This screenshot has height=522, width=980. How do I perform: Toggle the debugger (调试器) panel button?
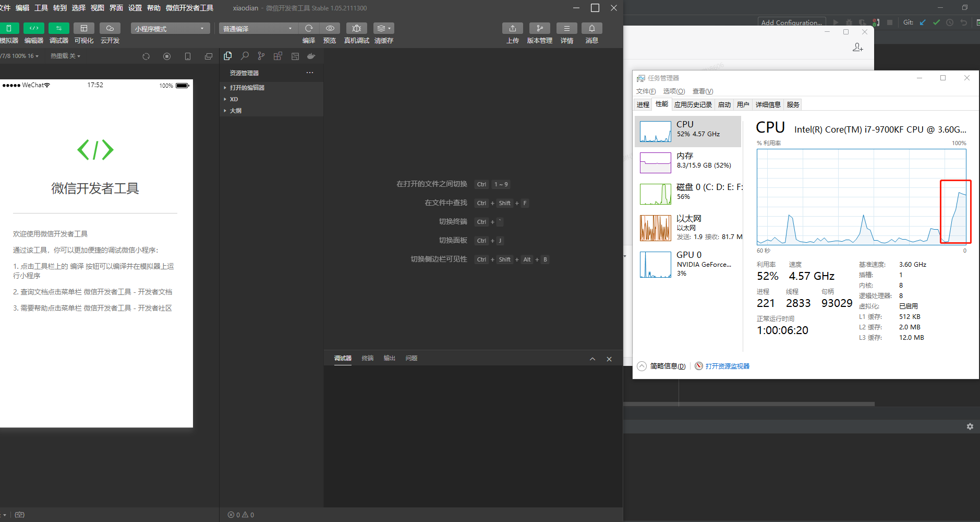pyautogui.click(x=59, y=28)
